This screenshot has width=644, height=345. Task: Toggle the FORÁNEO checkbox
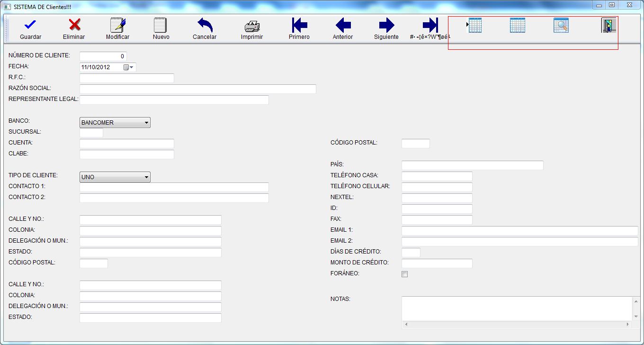[x=404, y=273]
